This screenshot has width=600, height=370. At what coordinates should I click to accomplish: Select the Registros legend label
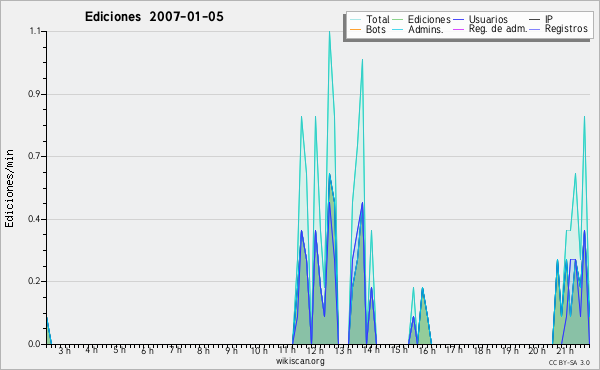coord(566,29)
